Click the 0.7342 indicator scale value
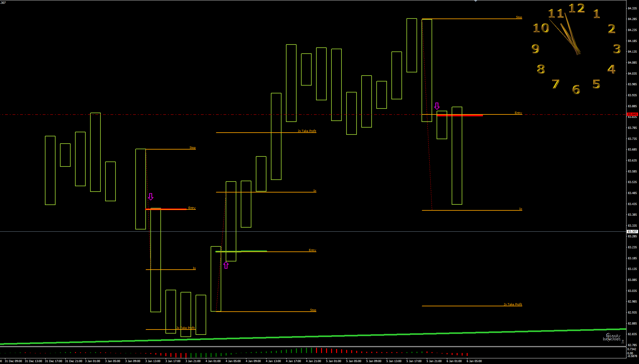This screenshot has height=364, width=639. tap(632, 349)
